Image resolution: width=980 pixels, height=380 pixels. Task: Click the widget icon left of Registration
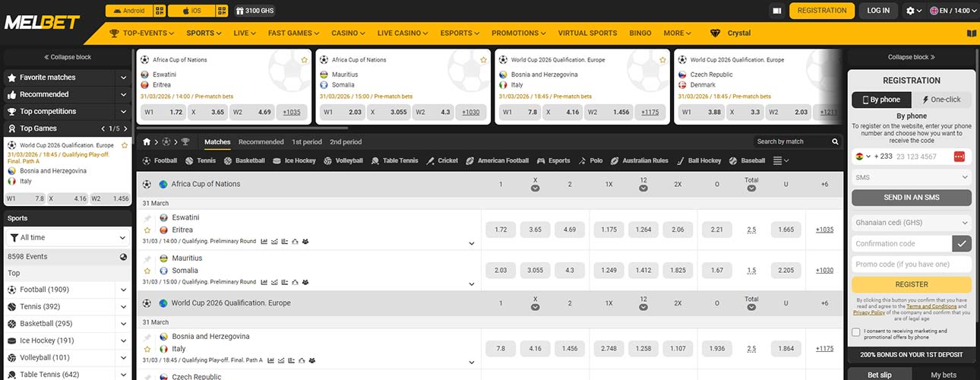776,11
